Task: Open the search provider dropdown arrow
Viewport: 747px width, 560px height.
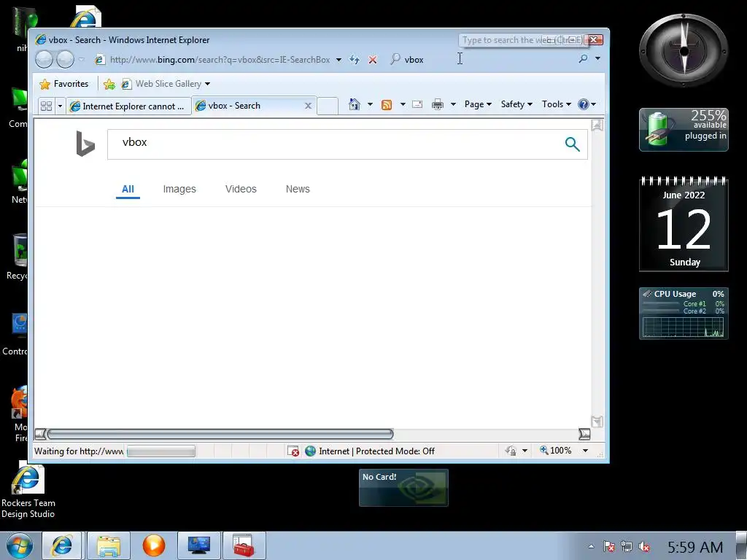Action: point(598,58)
